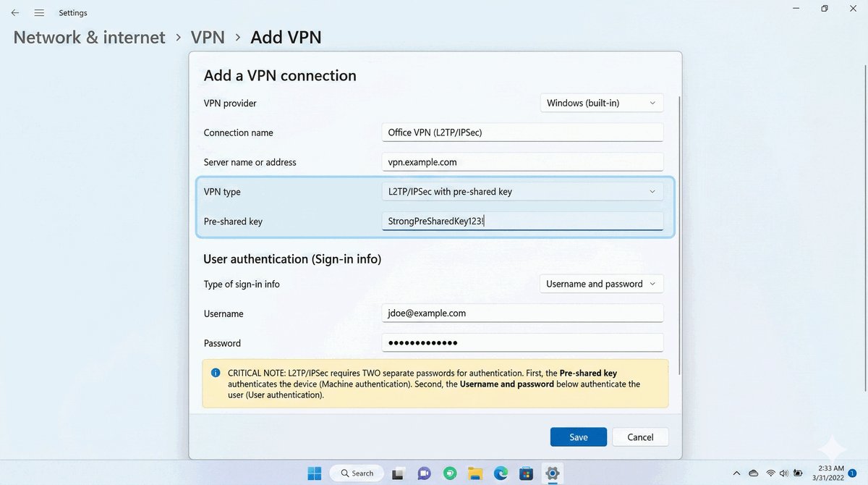
Task: Click the Wi-Fi network tray icon
Action: click(x=771, y=473)
